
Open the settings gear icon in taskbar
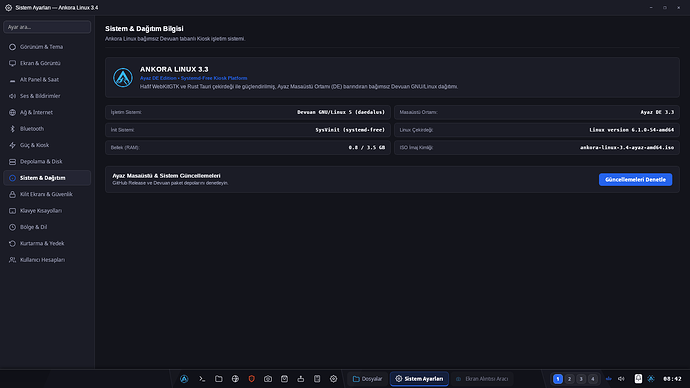[334, 379]
